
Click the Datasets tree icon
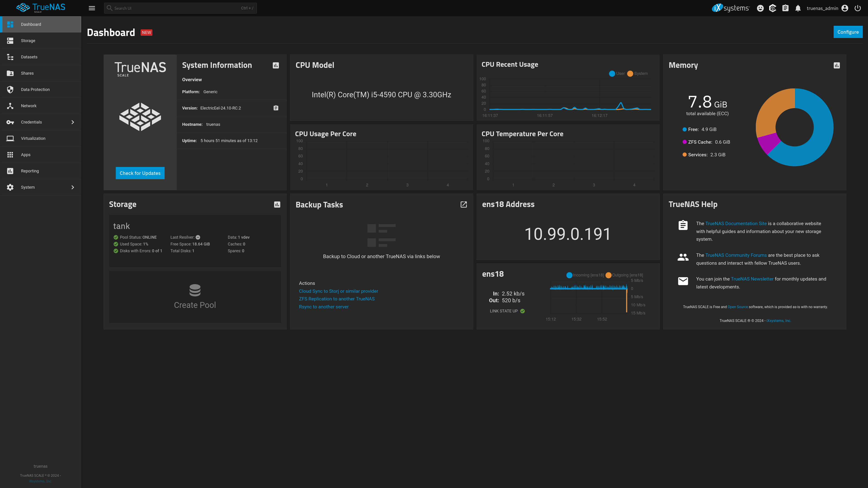pos(10,57)
